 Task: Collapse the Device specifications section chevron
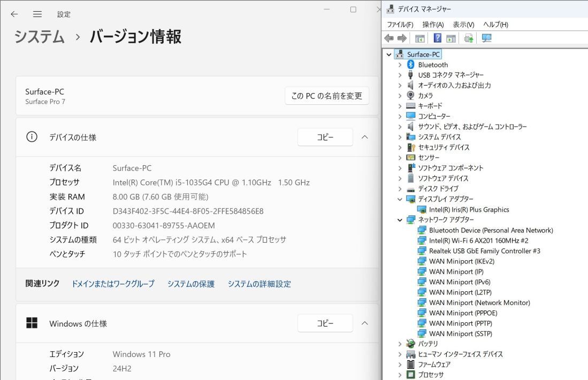(364, 137)
